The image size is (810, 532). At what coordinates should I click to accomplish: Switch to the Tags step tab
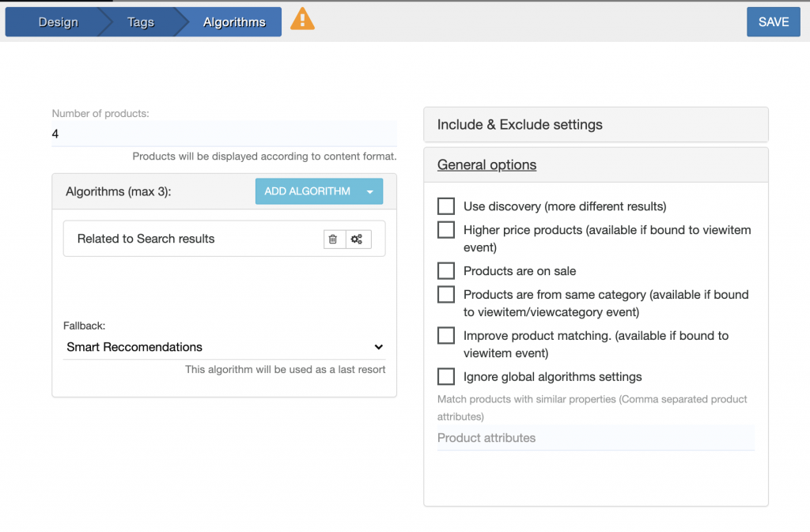(x=141, y=22)
